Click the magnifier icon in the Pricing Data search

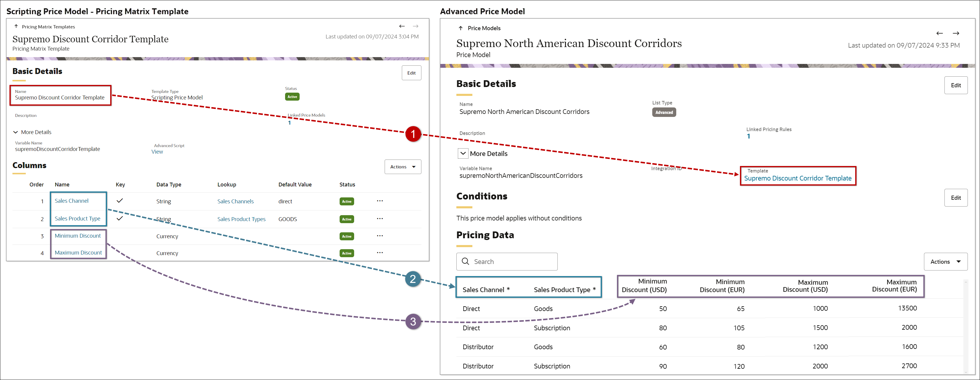[x=466, y=261]
